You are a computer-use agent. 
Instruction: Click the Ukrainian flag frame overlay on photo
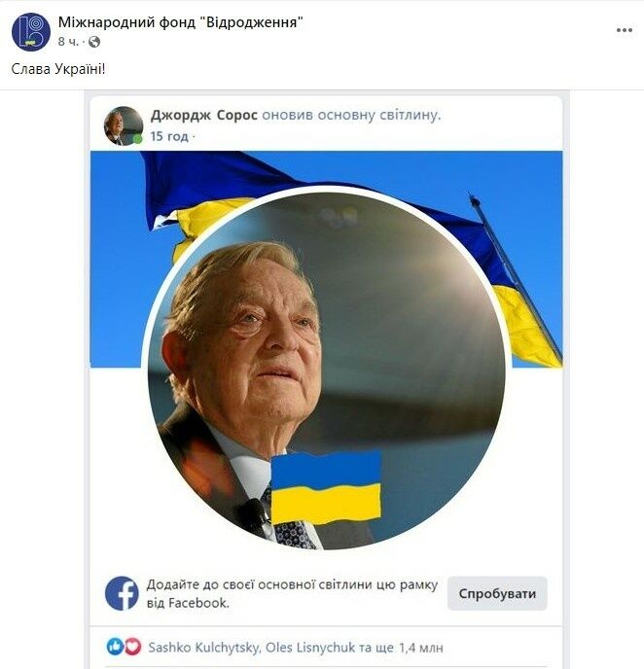(326, 488)
